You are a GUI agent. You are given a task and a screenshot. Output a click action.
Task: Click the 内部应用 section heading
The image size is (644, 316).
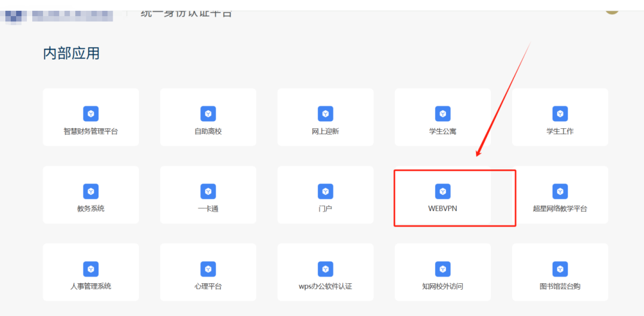tap(72, 54)
